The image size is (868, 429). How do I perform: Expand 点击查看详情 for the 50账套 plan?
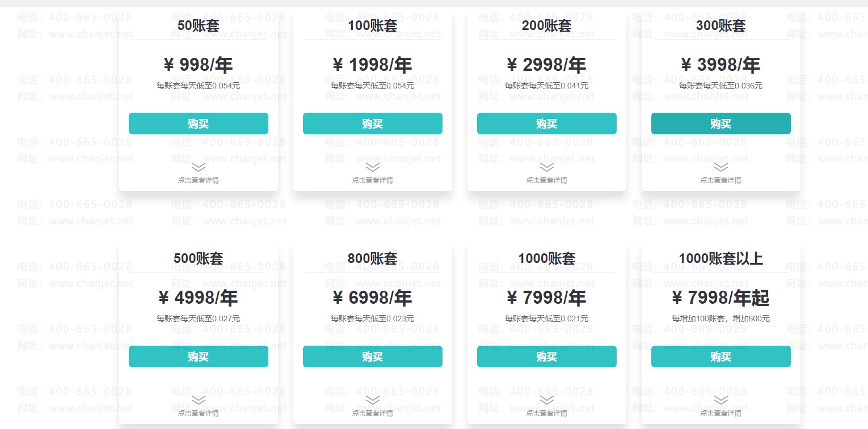pos(198,180)
